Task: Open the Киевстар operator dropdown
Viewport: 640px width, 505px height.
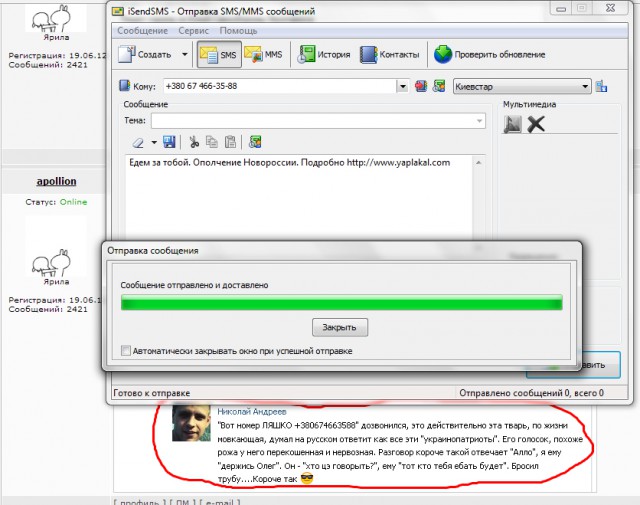Action: [x=522, y=87]
